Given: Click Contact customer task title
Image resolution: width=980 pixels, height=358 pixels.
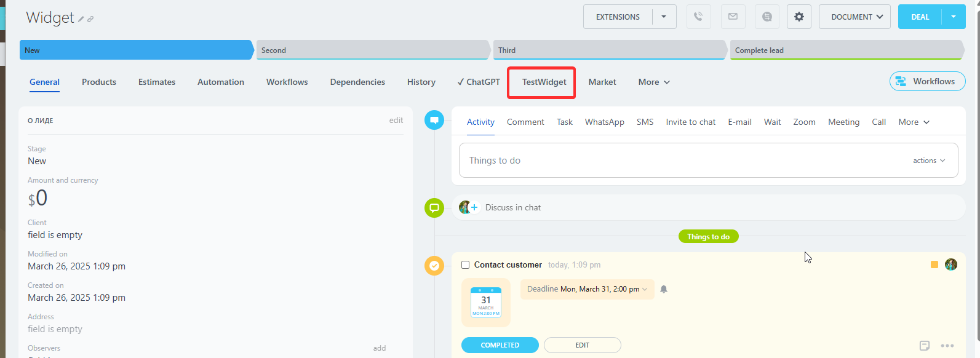Looking at the screenshot, I should tap(508, 265).
